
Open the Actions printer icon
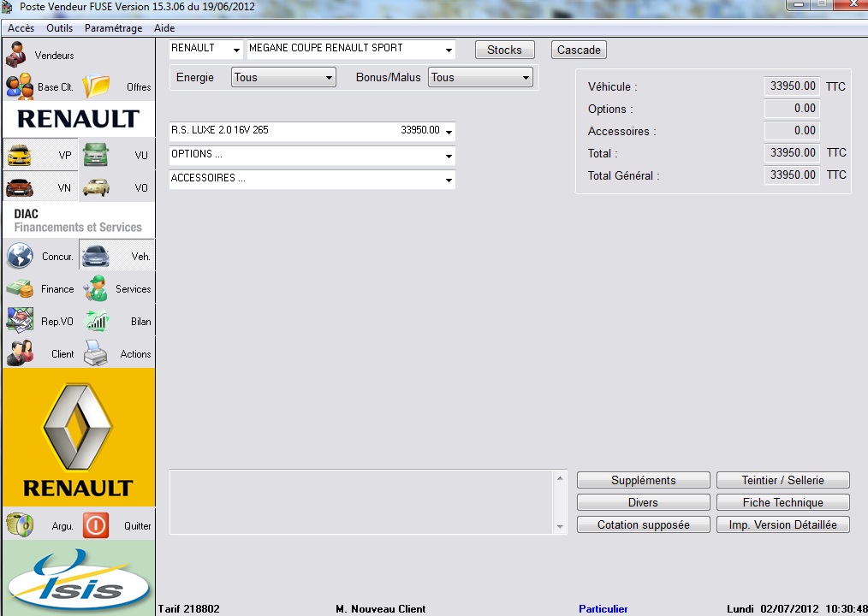(x=96, y=353)
